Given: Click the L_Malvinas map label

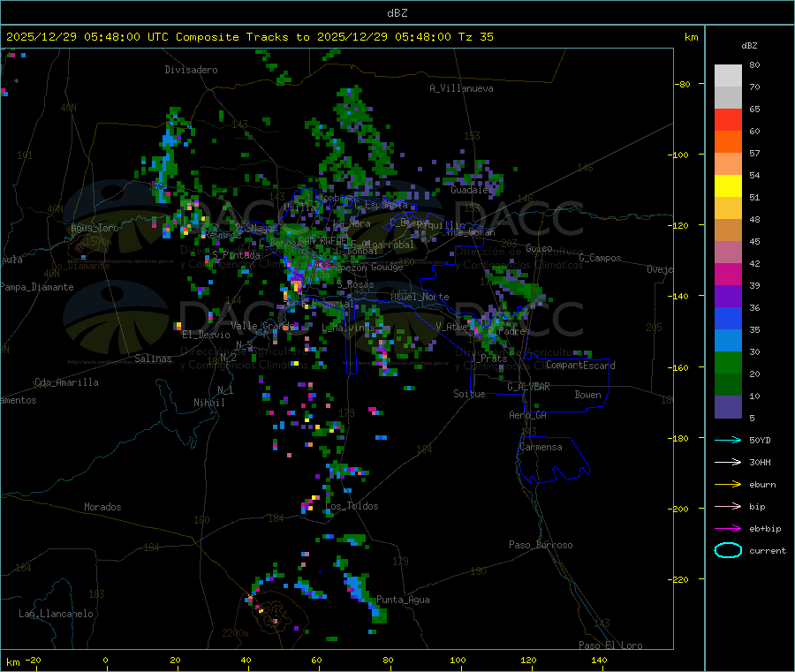Looking at the screenshot, I should (348, 328).
